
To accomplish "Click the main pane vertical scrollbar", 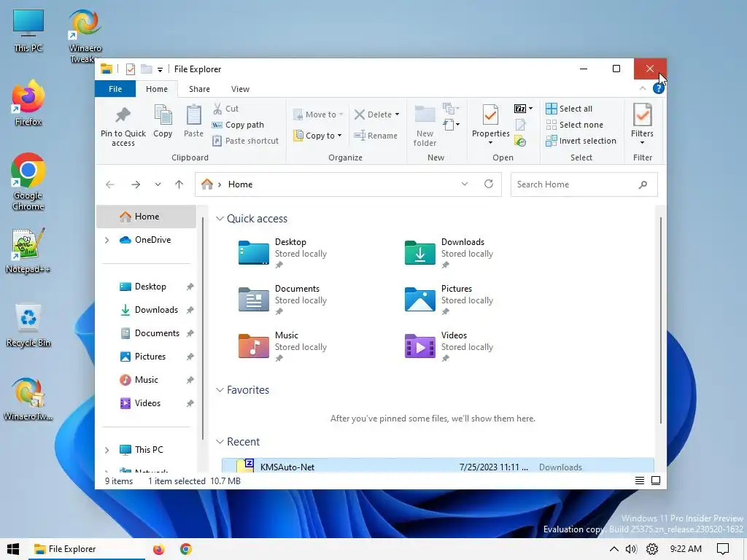I will click(661, 321).
